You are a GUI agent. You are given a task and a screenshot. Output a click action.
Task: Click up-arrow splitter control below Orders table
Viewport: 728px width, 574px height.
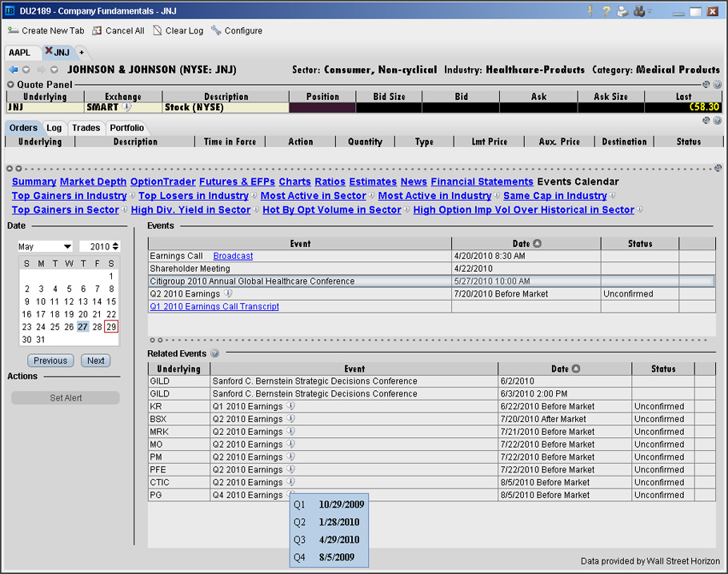10,169
